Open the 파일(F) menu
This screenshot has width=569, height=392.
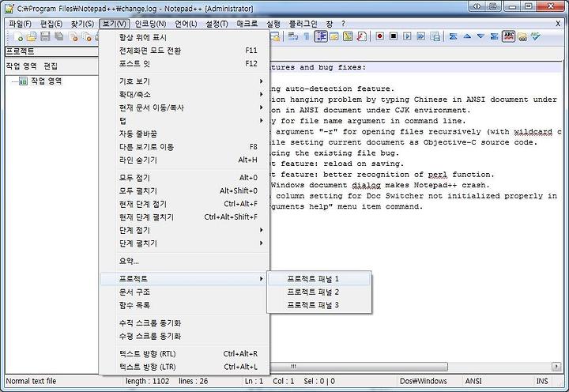[21, 24]
